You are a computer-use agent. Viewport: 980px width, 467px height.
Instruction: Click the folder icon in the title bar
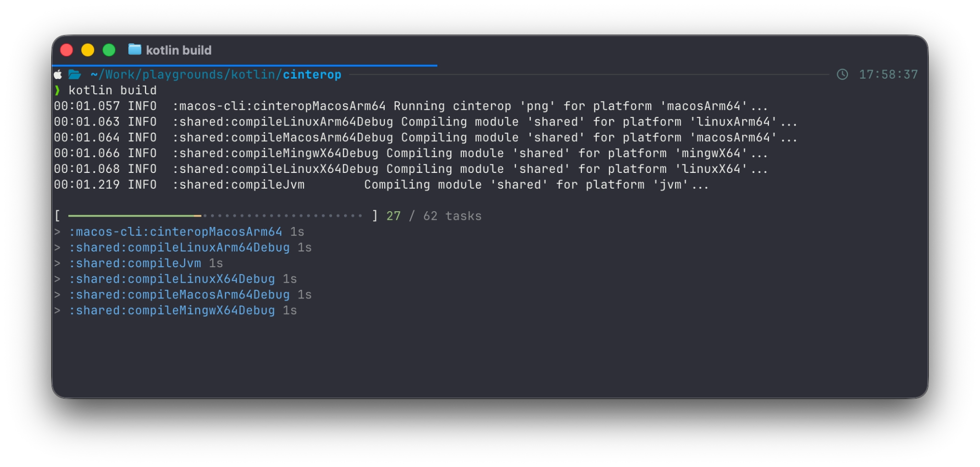[x=135, y=49]
